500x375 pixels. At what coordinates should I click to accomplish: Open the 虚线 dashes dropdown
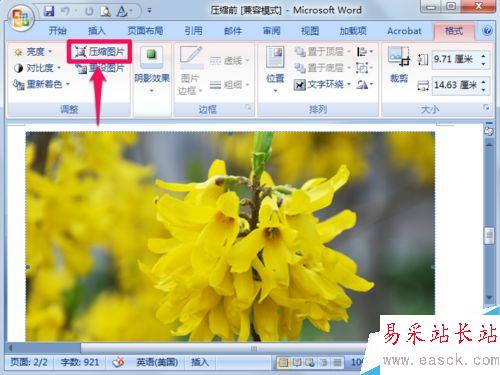[229, 60]
